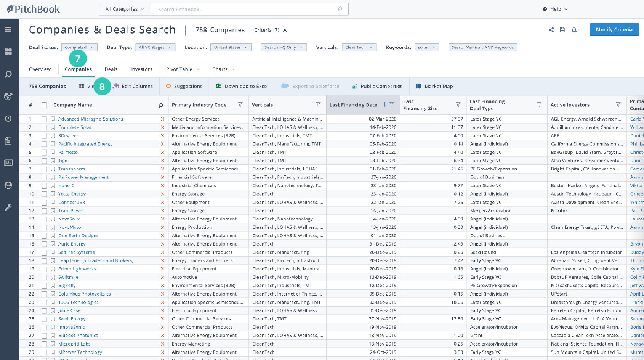Remove the Completed deal status filter

91,47
